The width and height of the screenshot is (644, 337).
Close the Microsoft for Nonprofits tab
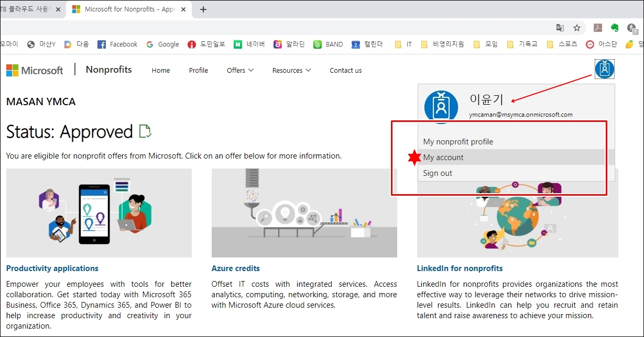(184, 9)
